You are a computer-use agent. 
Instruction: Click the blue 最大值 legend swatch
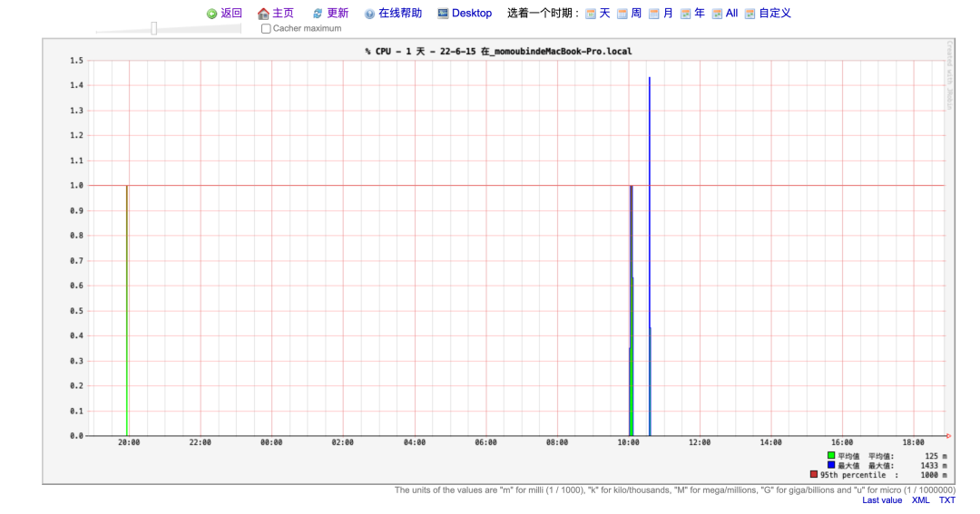831,465
